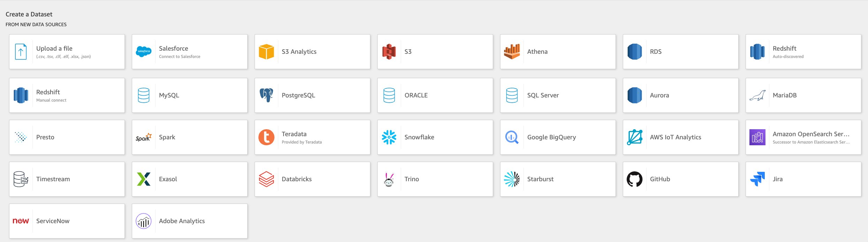Viewport: 868px width, 242px height.
Task: Click the 'Trino' card label
Action: coord(412,179)
